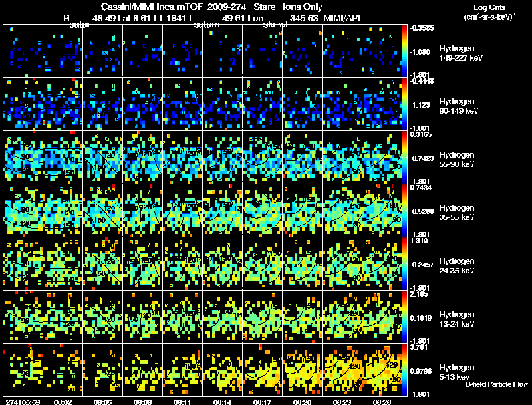The height and width of the screenshot is (405, 532).
Task: Select the 'Hydrogen 5-13 keV' row label
Action: click(457, 372)
